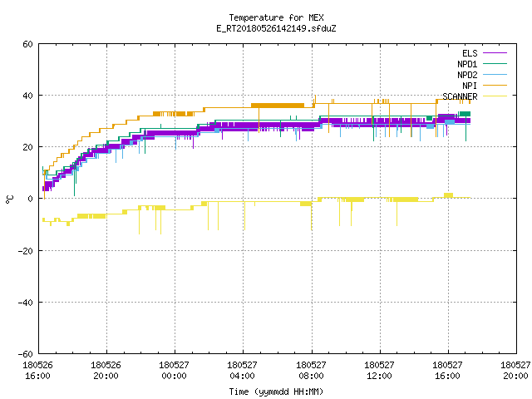Click the NPD2 legend label
This screenshot has width=532, height=399.
[x=467, y=75]
